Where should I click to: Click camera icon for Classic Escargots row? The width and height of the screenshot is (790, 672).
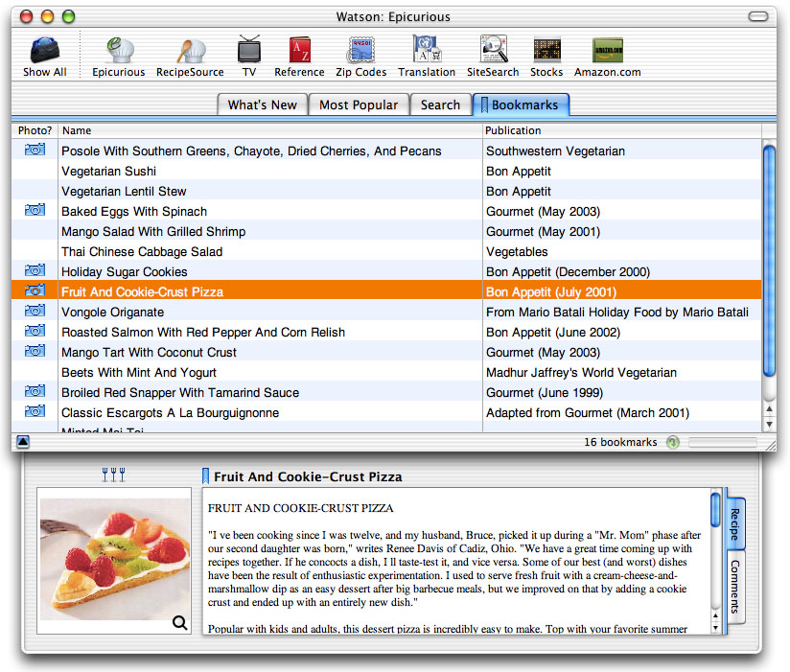click(35, 411)
